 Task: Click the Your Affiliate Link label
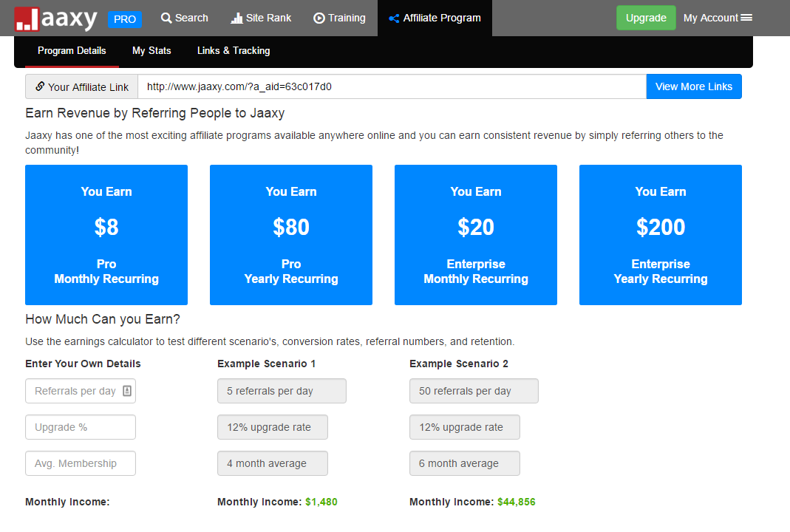pyautogui.click(x=81, y=86)
